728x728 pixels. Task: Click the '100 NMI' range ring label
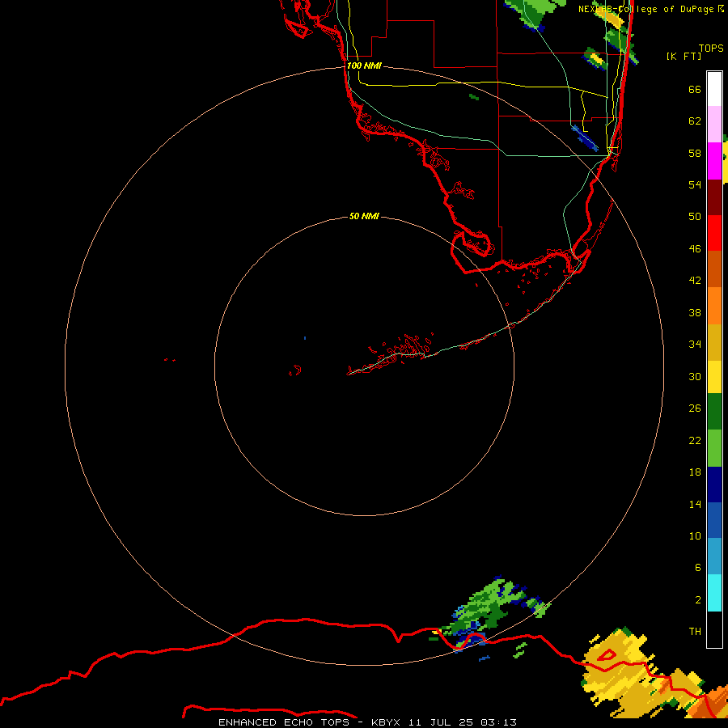[x=364, y=66]
